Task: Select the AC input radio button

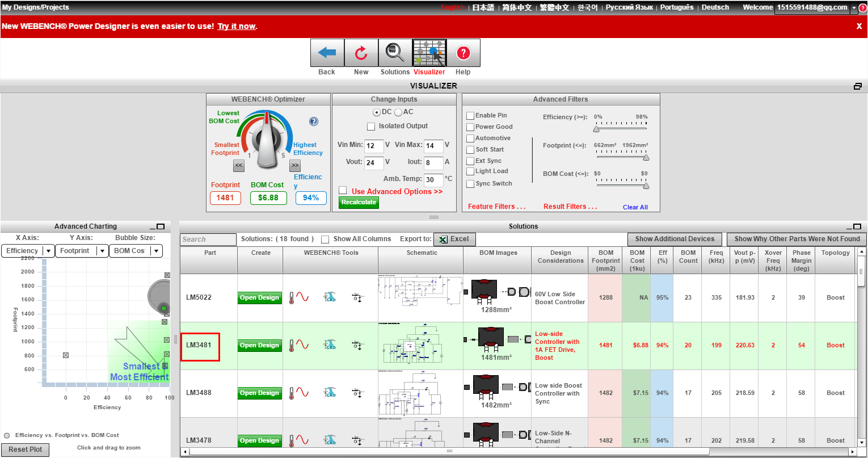Action: [398, 112]
